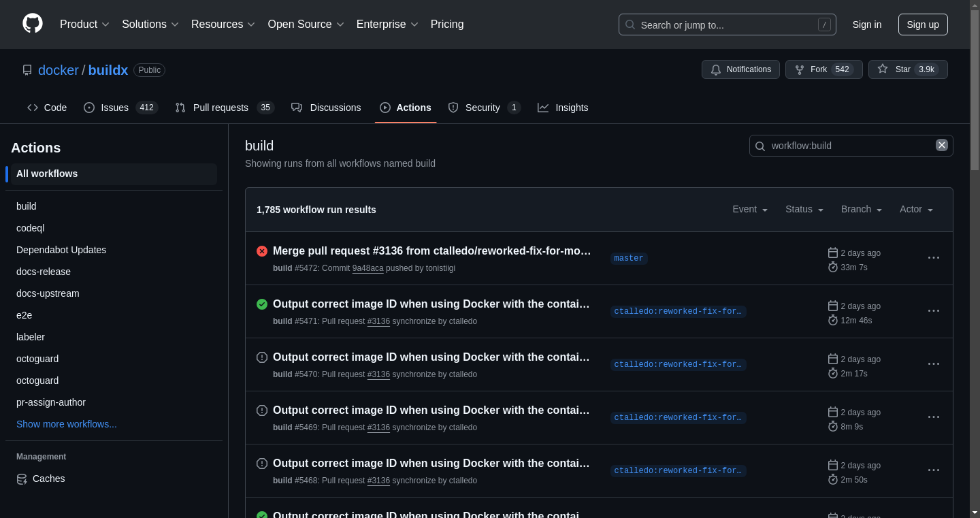Click the Sign in link
Screen dimensions: 980x518
coord(867,25)
